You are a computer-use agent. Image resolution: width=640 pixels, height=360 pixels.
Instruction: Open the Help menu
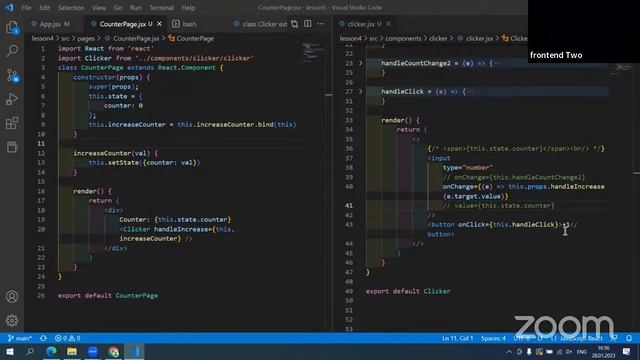(x=188, y=8)
